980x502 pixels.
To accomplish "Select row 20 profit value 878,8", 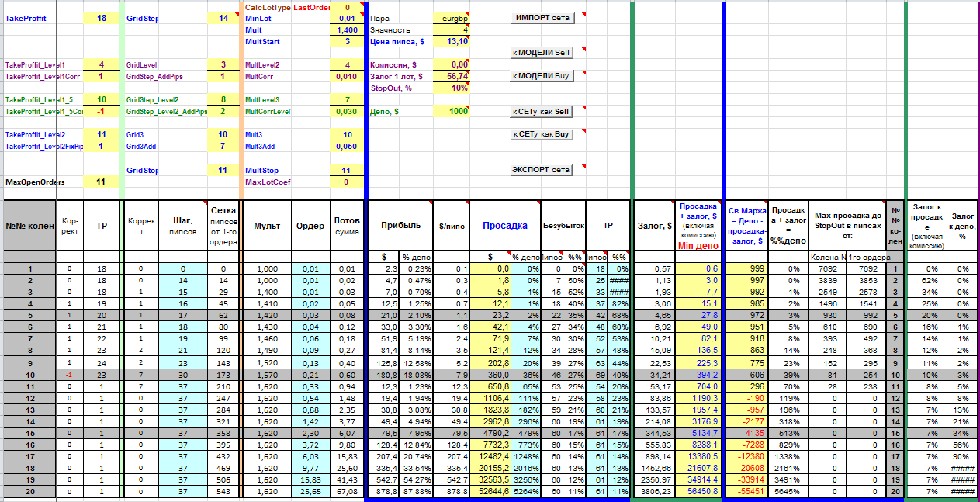I will point(384,491).
